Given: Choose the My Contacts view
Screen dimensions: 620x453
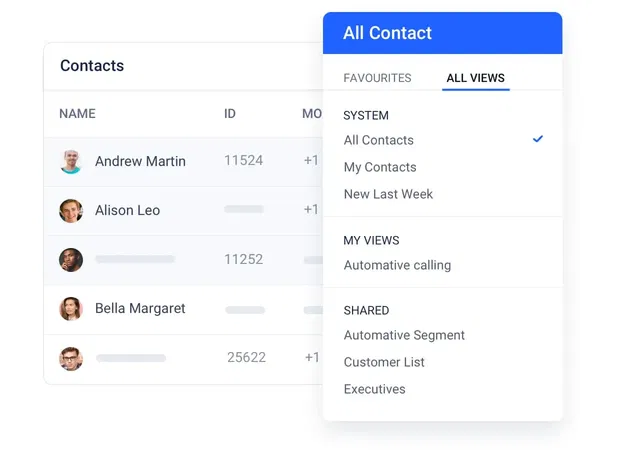Looking at the screenshot, I should (380, 167).
